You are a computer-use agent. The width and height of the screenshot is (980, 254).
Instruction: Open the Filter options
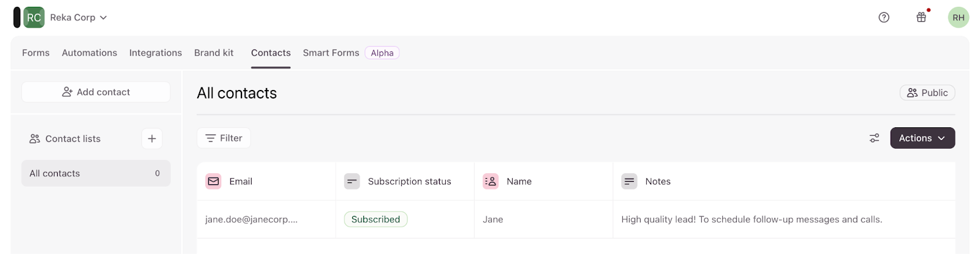tap(224, 138)
